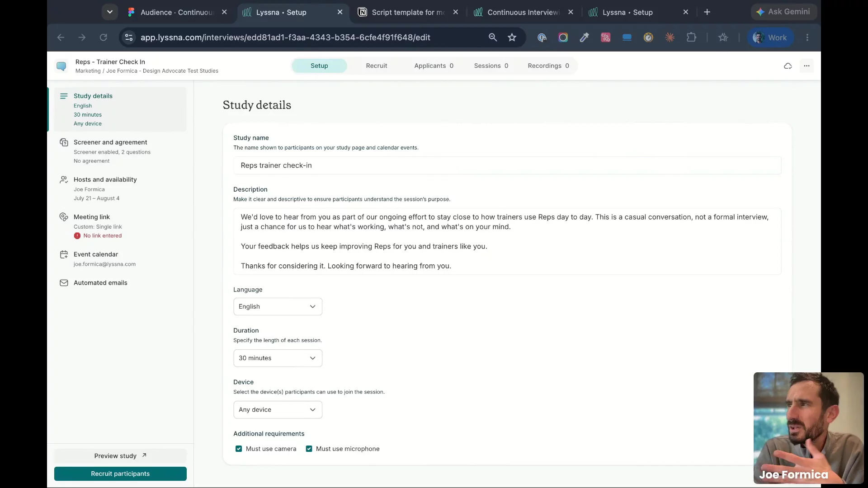Go back in browser history
This screenshot has height=488, width=868.
(61, 38)
